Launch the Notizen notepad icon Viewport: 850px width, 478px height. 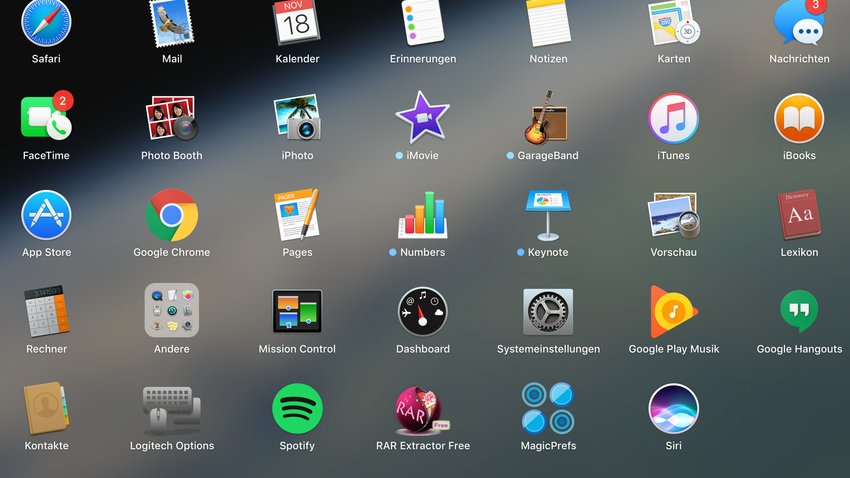click(x=549, y=22)
